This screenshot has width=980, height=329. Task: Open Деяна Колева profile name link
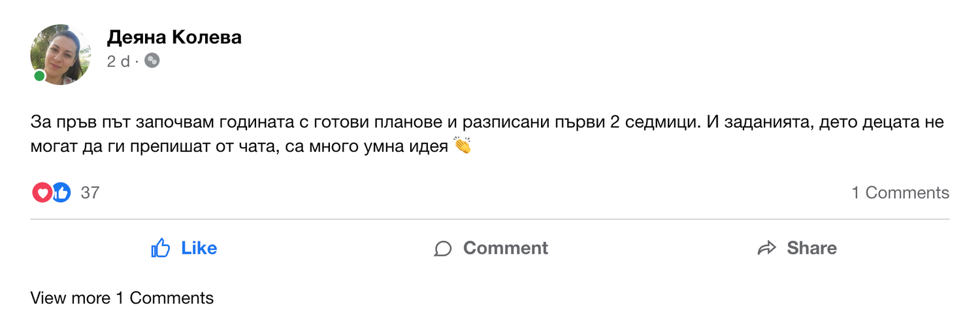(174, 38)
